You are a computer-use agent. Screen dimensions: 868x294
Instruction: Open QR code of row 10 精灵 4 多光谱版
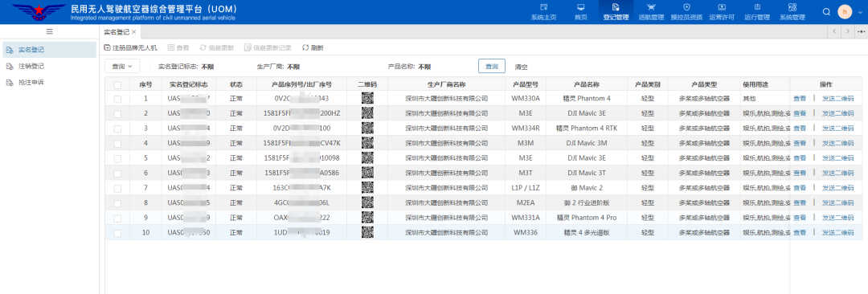(x=367, y=232)
